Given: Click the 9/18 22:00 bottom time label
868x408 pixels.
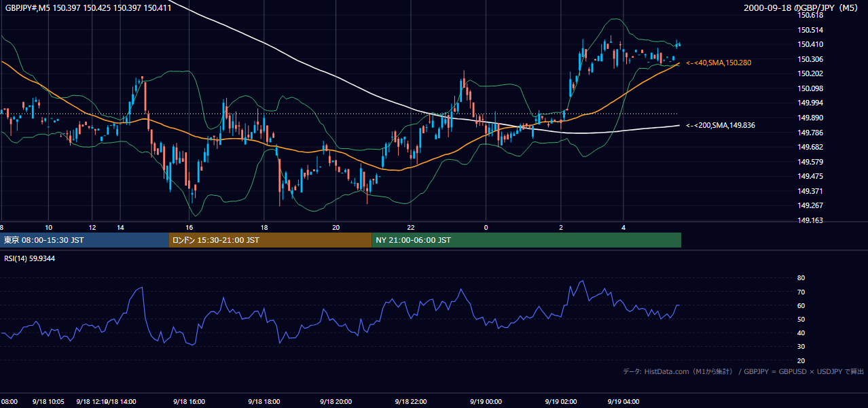Looking at the screenshot, I should pyautogui.click(x=410, y=402).
